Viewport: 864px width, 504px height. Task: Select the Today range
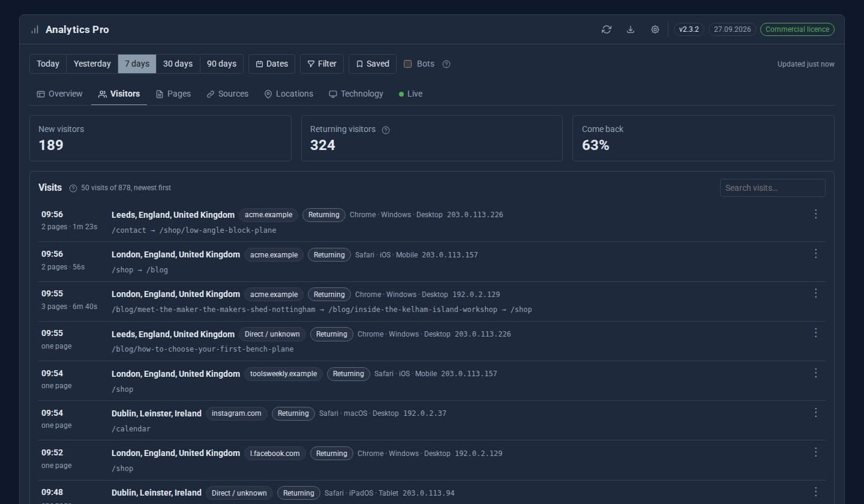point(48,64)
